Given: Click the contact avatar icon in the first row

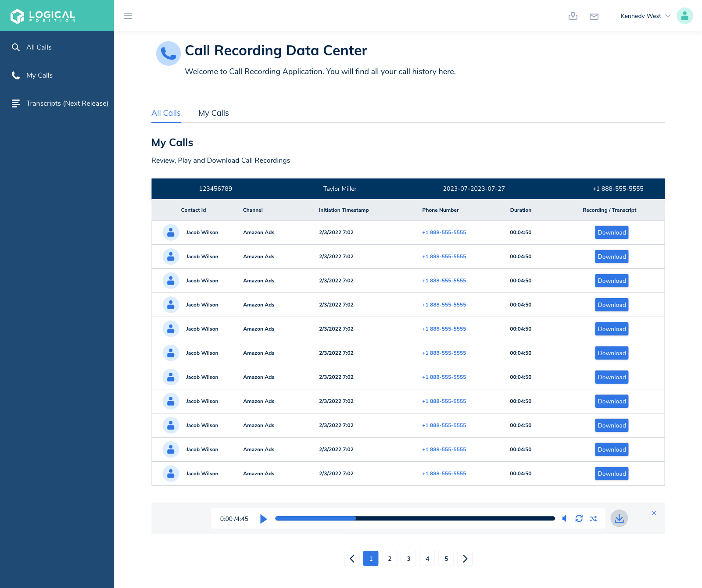Looking at the screenshot, I should [171, 232].
